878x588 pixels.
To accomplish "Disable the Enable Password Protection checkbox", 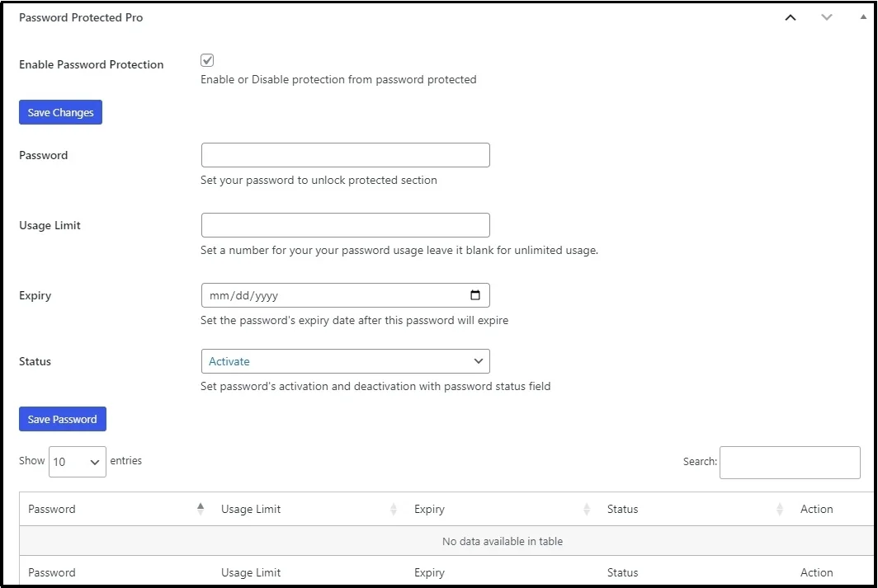I will 207,59.
